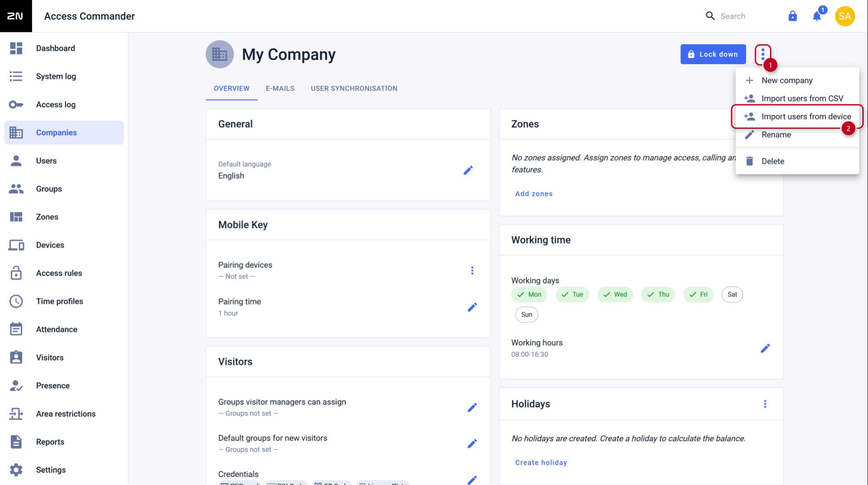Edit Default groups for new visitors

(x=472, y=444)
